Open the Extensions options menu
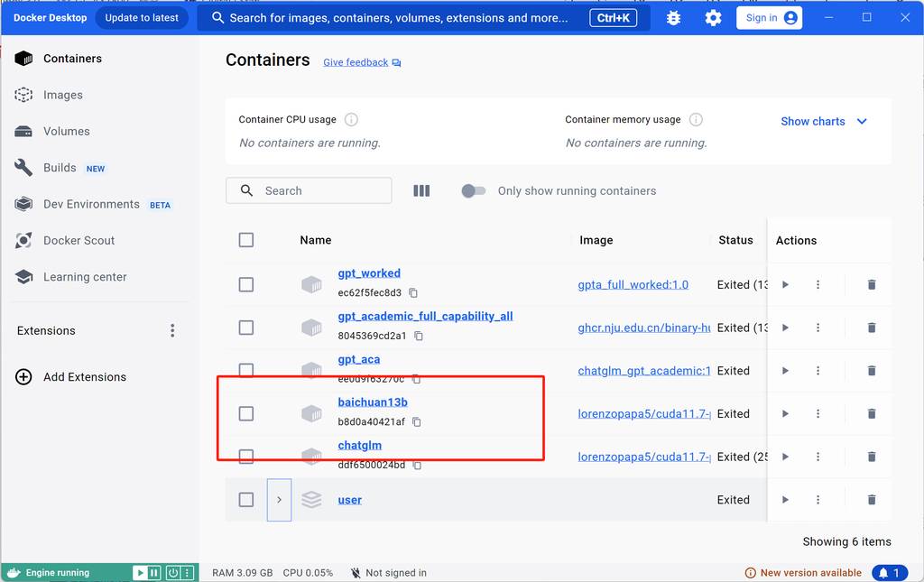Screen dimensions: 924x582 (x=172, y=331)
